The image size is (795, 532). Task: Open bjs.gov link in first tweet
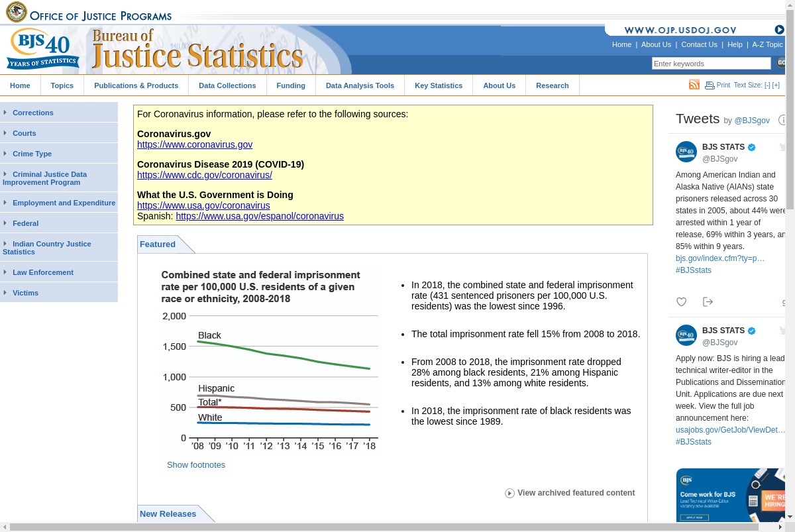720,258
